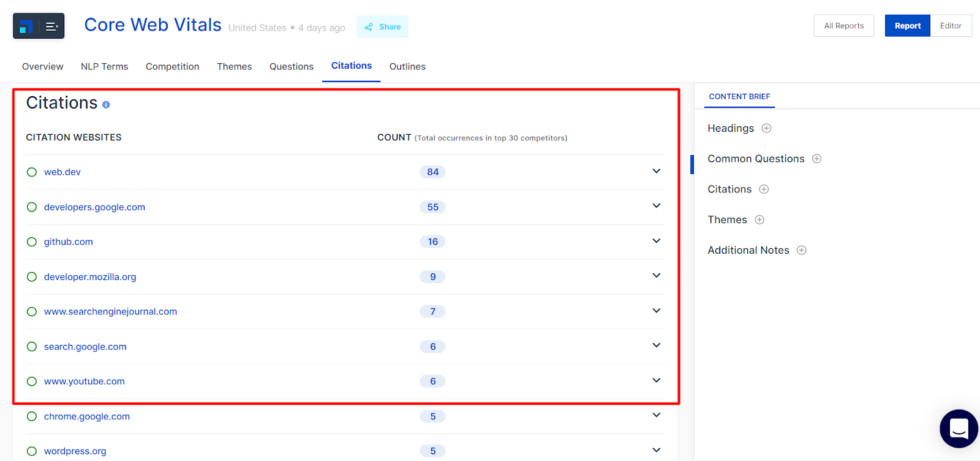Expand the developer.mozilla.org row chevron
Image resolution: width=980 pixels, height=461 pixels.
coord(657,276)
